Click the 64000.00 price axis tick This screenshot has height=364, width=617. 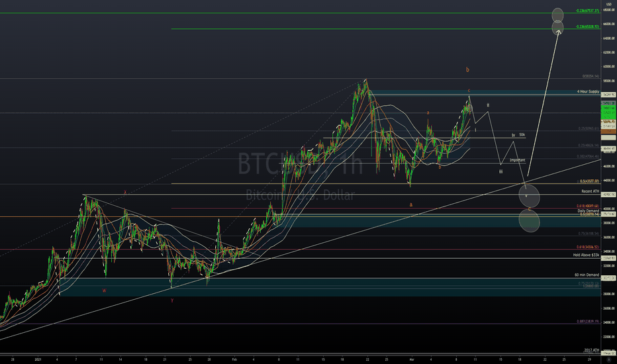[609, 38]
